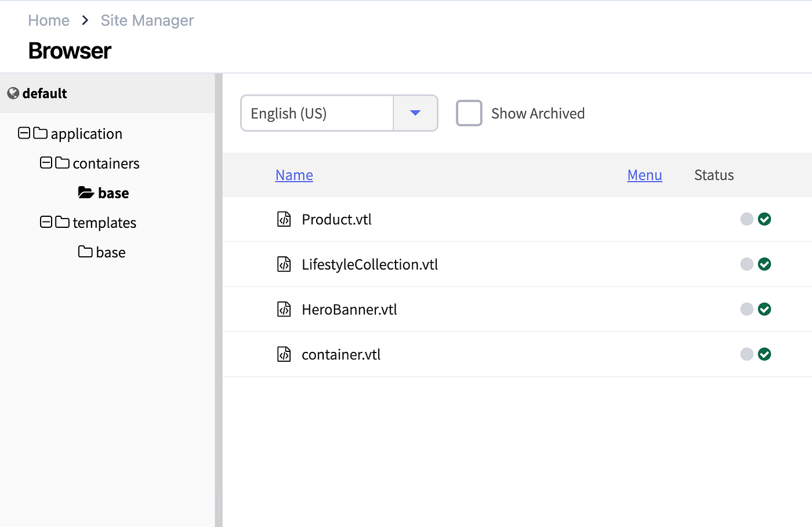Sort files by Menu column
Image resolution: width=812 pixels, height=527 pixels.
click(x=644, y=175)
